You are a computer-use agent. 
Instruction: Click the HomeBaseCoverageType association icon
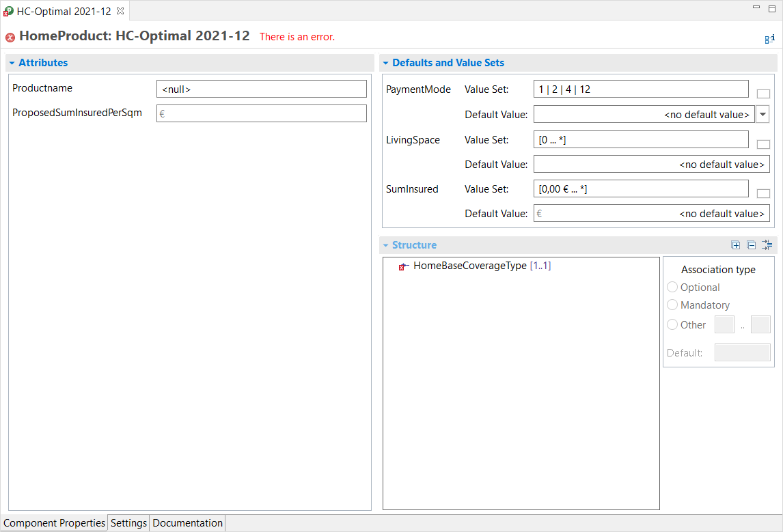tap(404, 266)
